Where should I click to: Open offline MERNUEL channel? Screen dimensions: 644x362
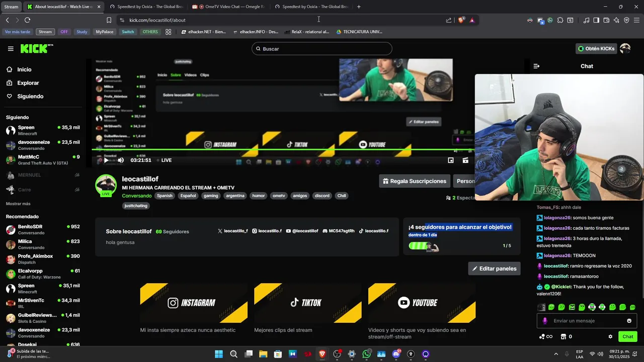click(x=43, y=175)
